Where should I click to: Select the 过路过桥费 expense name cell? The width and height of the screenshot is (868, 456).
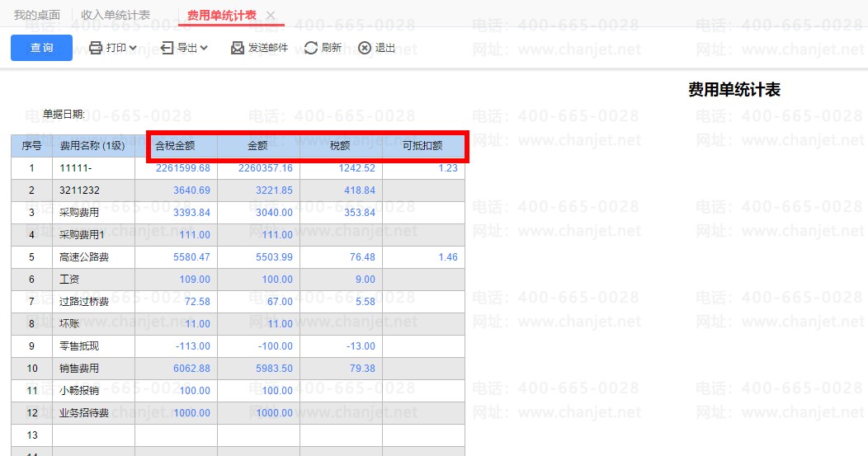[x=93, y=302]
